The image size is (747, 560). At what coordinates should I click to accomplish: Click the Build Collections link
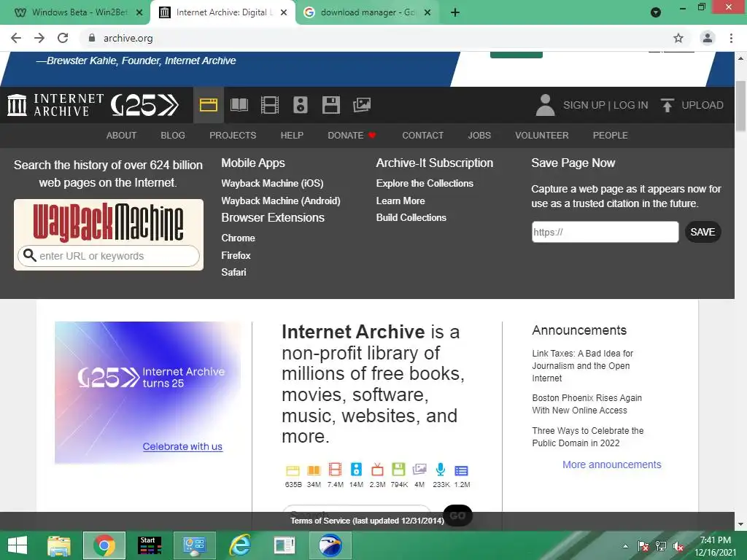pos(411,217)
